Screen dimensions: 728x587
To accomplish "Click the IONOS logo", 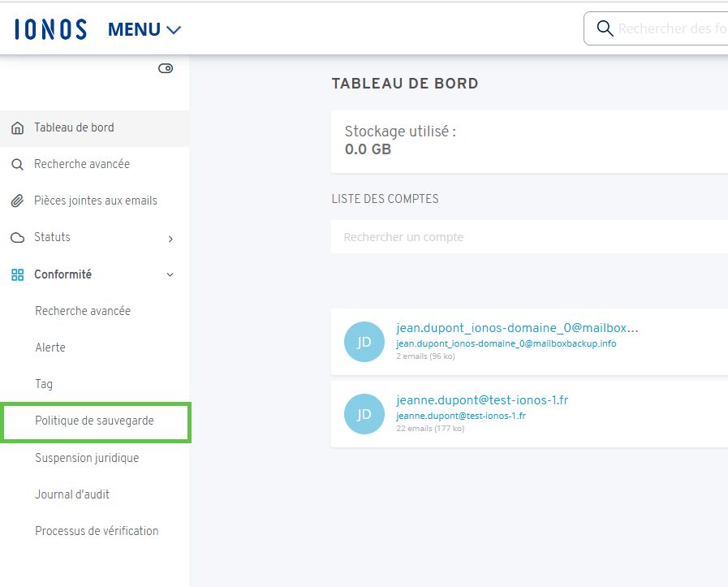I will 50,29.
